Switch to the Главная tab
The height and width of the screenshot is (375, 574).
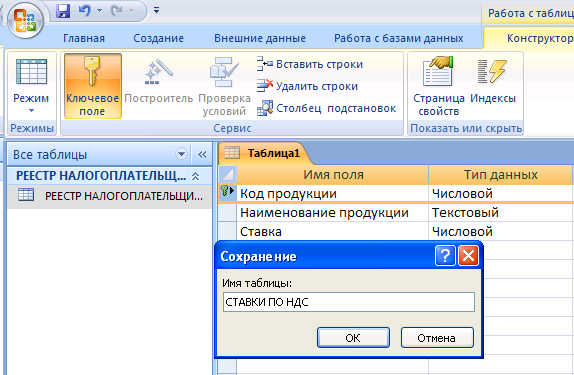point(84,38)
